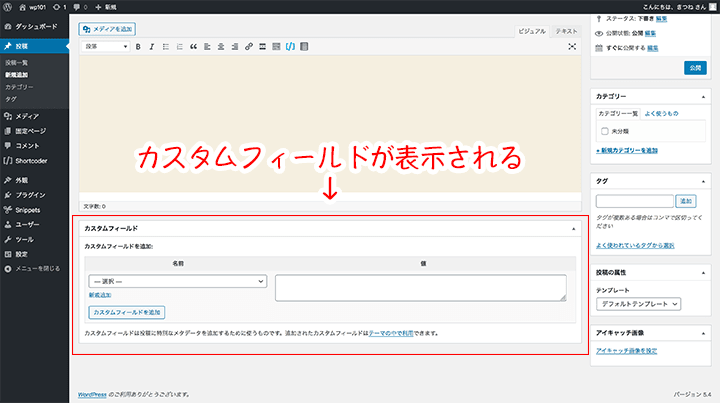Insert a bulleted list
This screenshot has height=403, width=720.
[166, 47]
